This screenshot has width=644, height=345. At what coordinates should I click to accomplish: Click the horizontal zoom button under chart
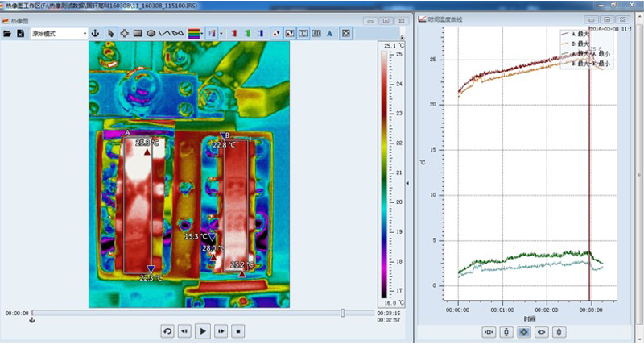coord(488,332)
